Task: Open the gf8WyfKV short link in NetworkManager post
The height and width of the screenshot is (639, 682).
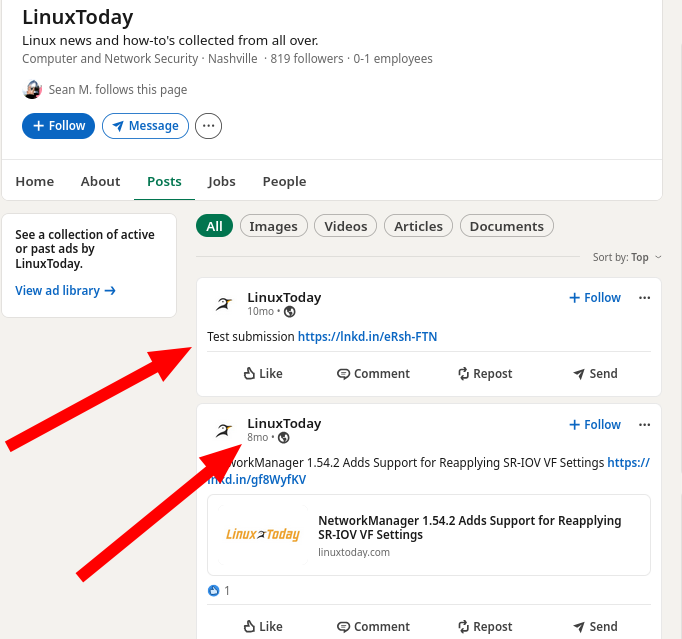Action: [x=257, y=480]
